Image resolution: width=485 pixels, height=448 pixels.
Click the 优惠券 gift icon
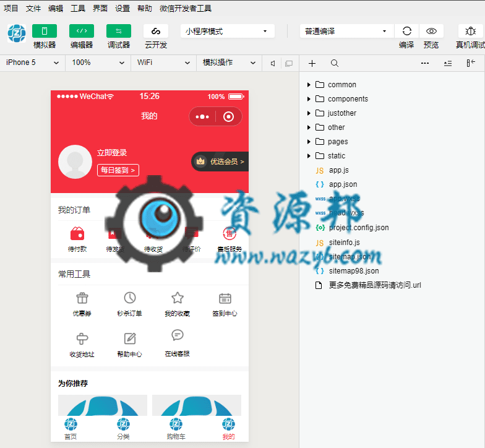click(82, 298)
